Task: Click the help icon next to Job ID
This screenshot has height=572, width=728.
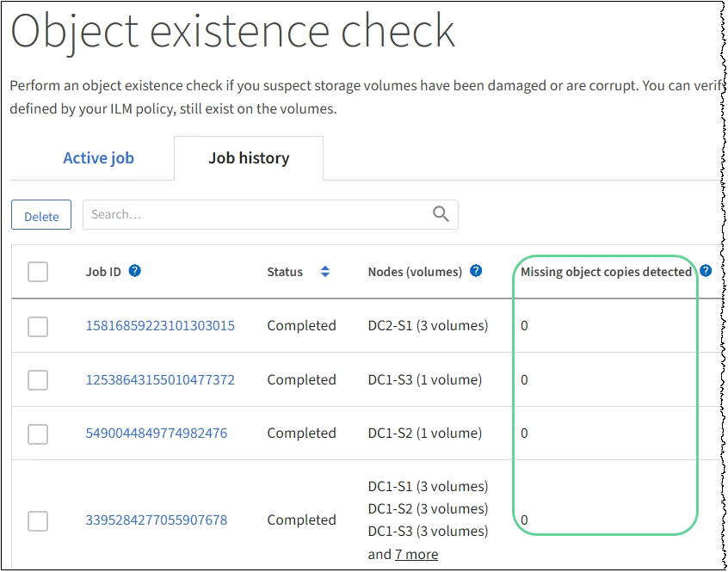Action: click(134, 271)
